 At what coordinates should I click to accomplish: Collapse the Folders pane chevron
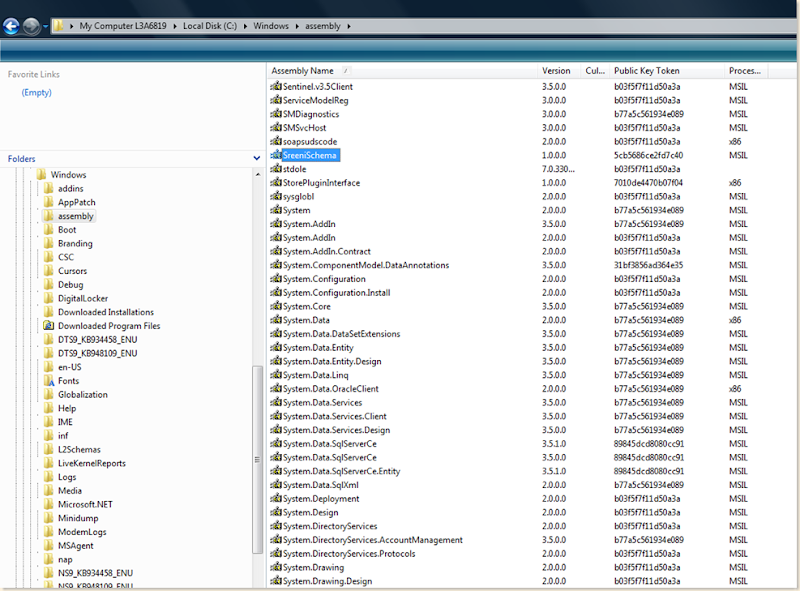tap(257, 159)
